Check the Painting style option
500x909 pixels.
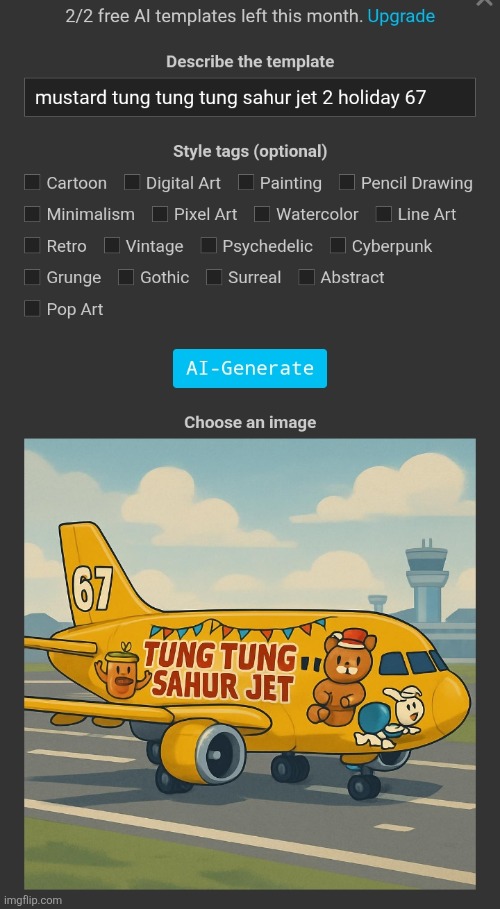[x=245, y=182]
